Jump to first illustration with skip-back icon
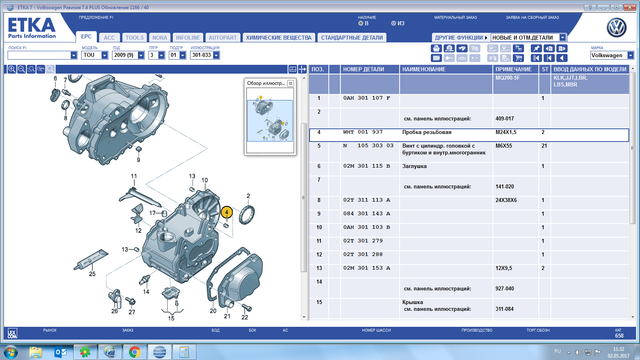Viewport: 640px width, 360px height. [x=536, y=58]
